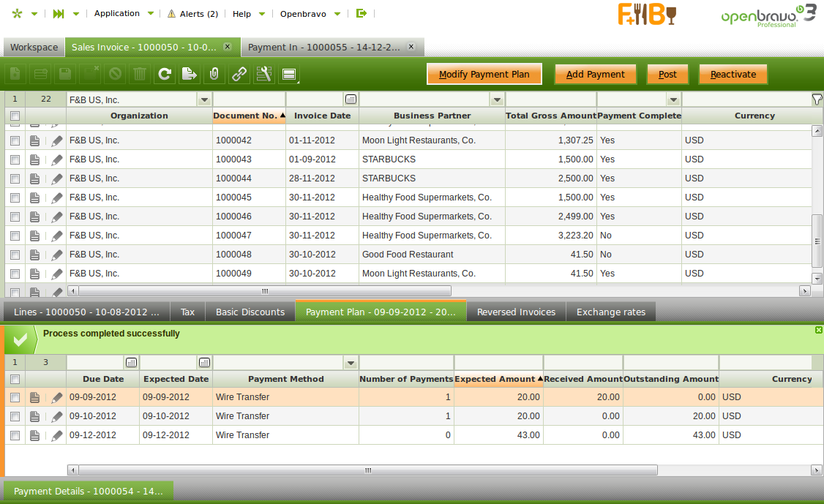Toggle the select-all checkbox in invoice grid header
The image size is (824, 504).
coord(15,116)
